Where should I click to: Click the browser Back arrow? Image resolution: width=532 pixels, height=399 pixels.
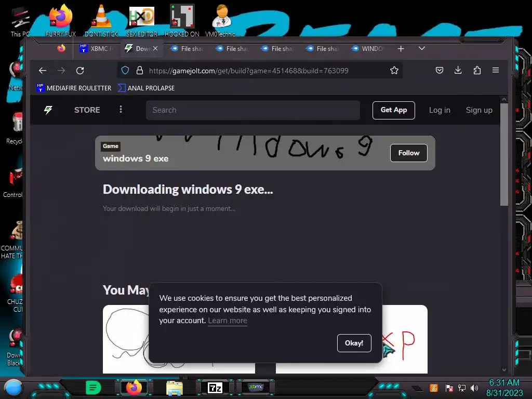pyautogui.click(x=43, y=71)
